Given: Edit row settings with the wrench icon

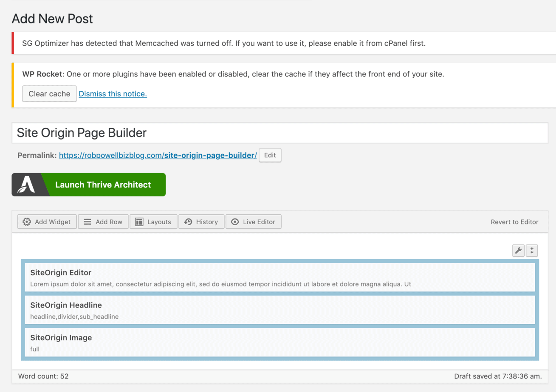Looking at the screenshot, I should pyautogui.click(x=518, y=250).
